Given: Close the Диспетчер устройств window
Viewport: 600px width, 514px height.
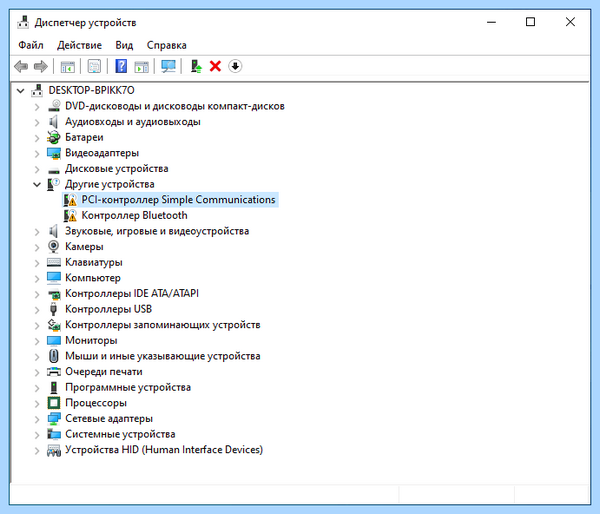Looking at the screenshot, I should [x=570, y=22].
